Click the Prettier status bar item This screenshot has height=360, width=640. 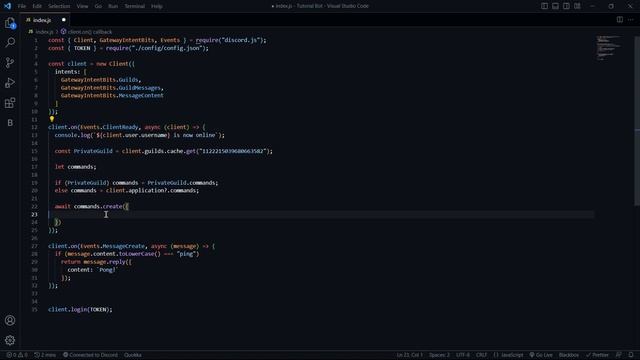coord(598,355)
